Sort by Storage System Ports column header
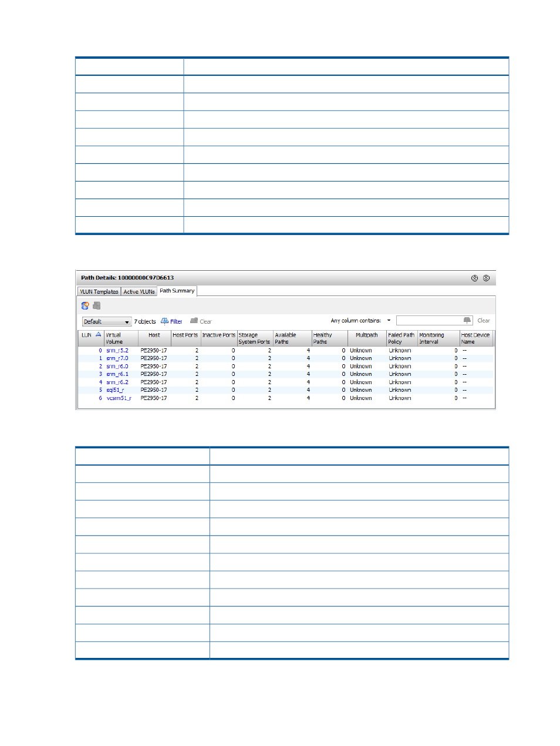 pos(255,338)
